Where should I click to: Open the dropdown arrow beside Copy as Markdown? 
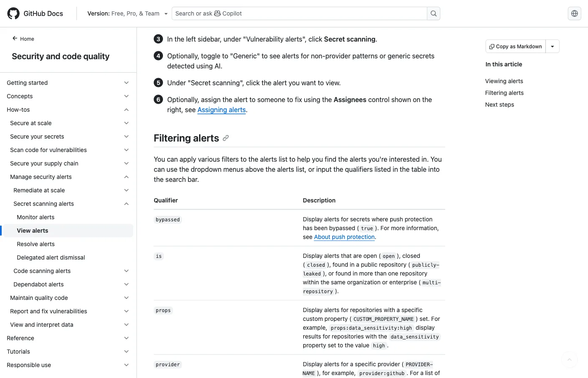coord(552,46)
